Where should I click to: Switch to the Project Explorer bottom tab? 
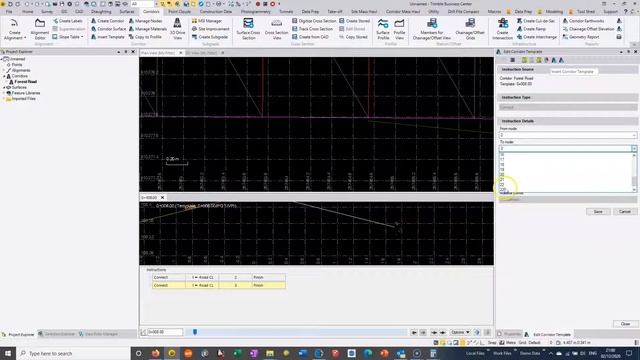point(18,334)
